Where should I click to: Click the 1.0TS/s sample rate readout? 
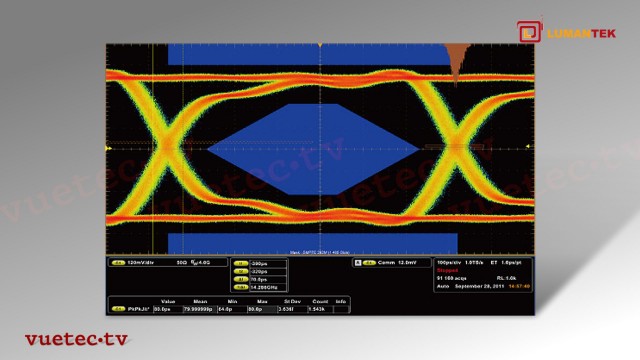pos(474,263)
